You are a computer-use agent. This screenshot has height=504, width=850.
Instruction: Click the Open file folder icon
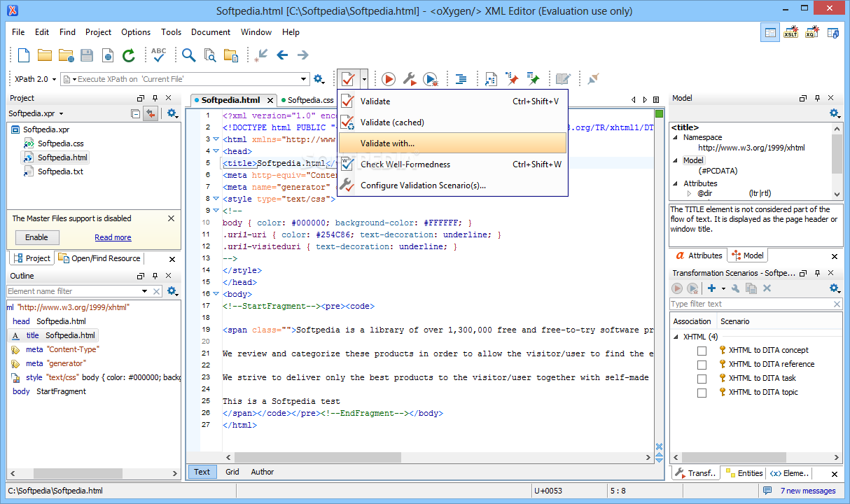coord(45,55)
